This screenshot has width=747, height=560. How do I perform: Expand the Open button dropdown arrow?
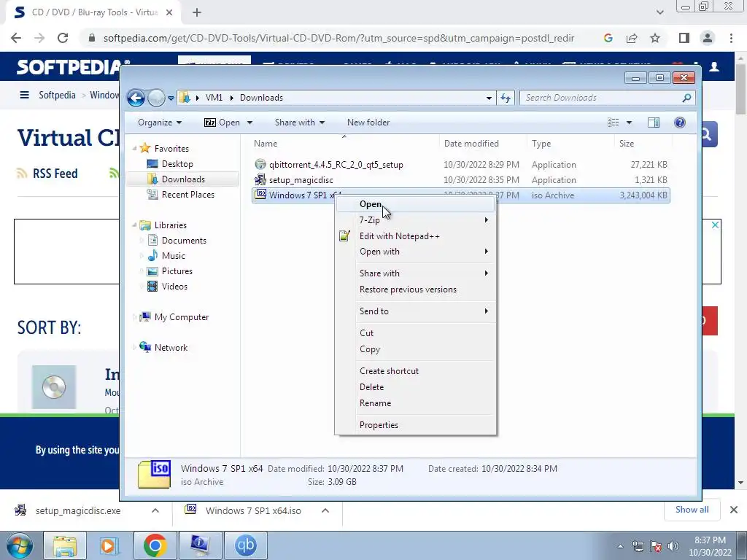[x=249, y=122]
